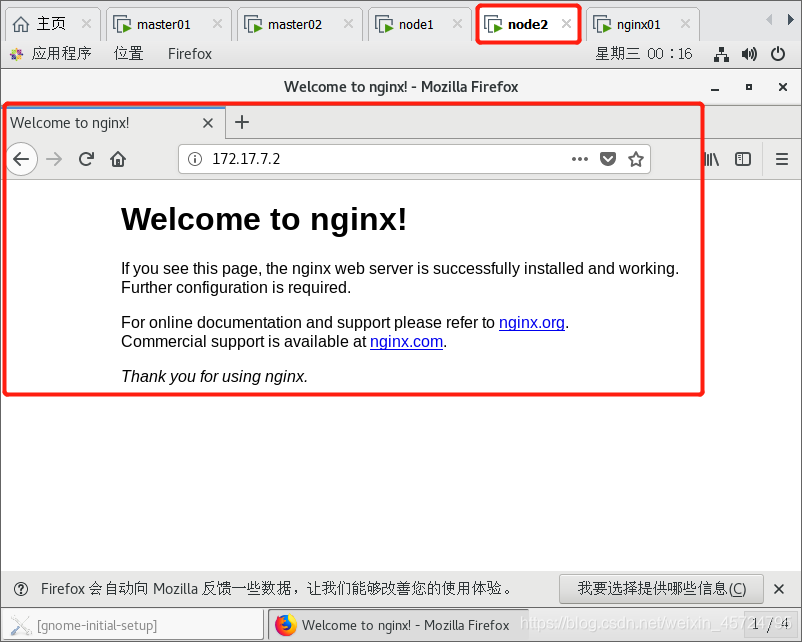This screenshot has height=642, width=802.
Task: Save page to Pocket icon
Action: coord(608,159)
